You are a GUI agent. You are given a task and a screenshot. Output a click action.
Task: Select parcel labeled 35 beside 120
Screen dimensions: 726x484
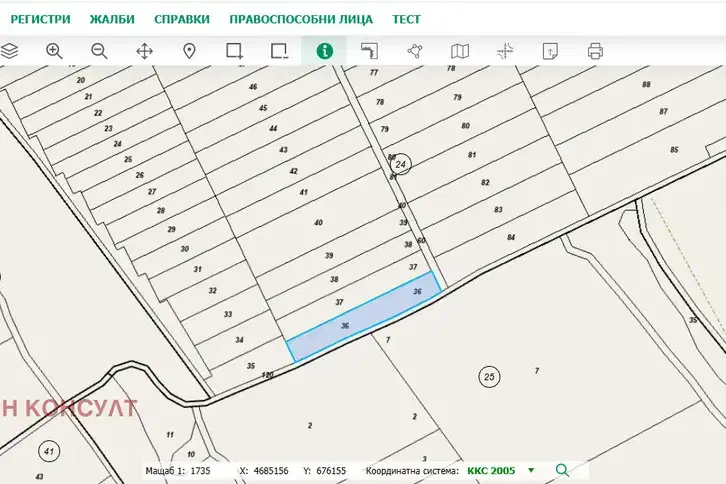pyautogui.click(x=250, y=366)
